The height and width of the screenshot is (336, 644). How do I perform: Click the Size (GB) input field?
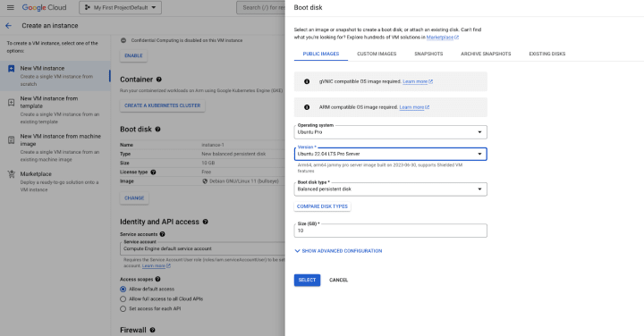[391, 231]
